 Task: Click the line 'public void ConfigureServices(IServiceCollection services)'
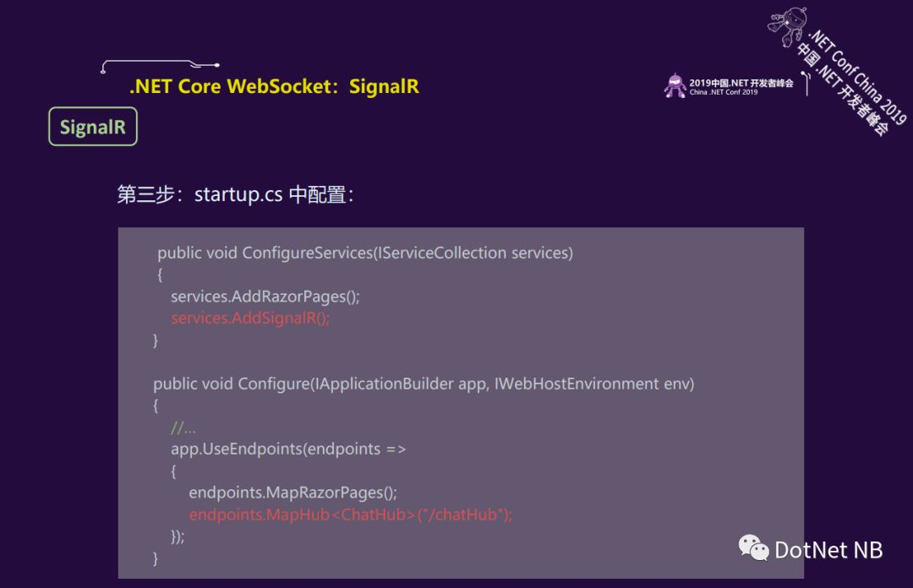pos(365,253)
